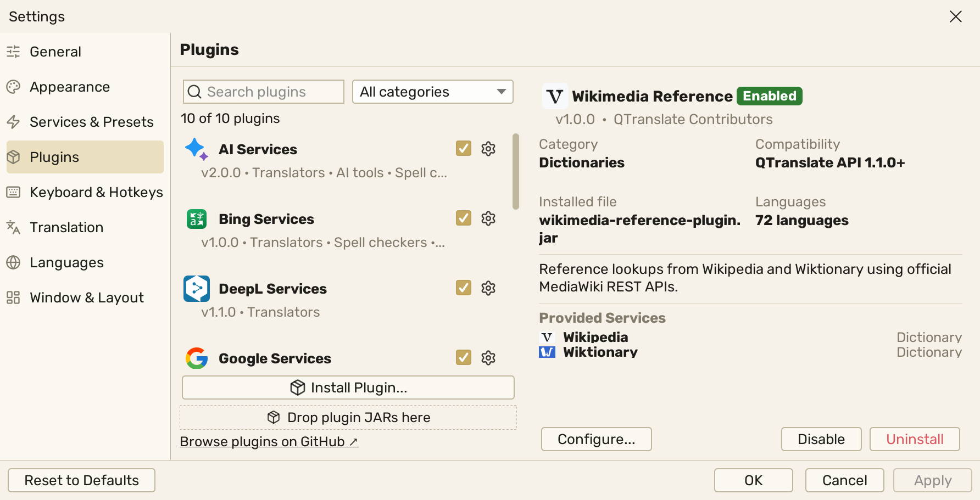Click the search magnifier icon
The height and width of the screenshot is (500, 980).
click(194, 92)
